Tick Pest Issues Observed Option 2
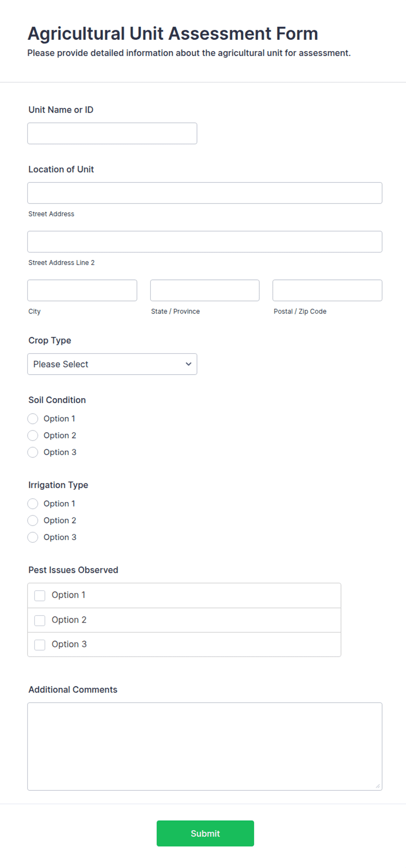The height and width of the screenshot is (868, 406). (x=40, y=620)
